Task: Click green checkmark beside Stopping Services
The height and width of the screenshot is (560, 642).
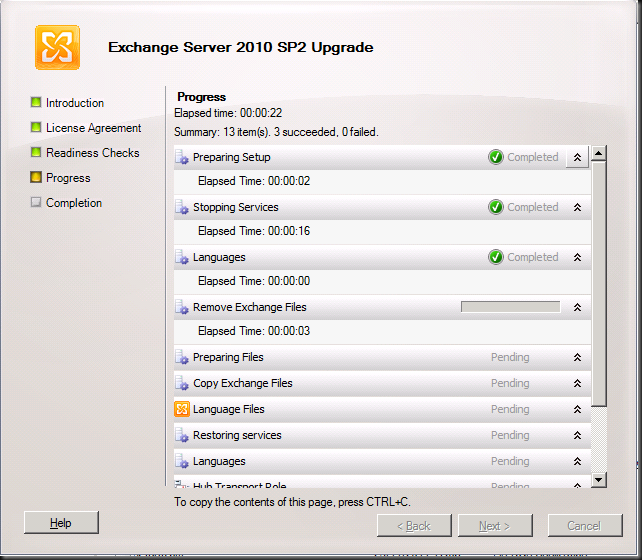Action: pos(496,207)
